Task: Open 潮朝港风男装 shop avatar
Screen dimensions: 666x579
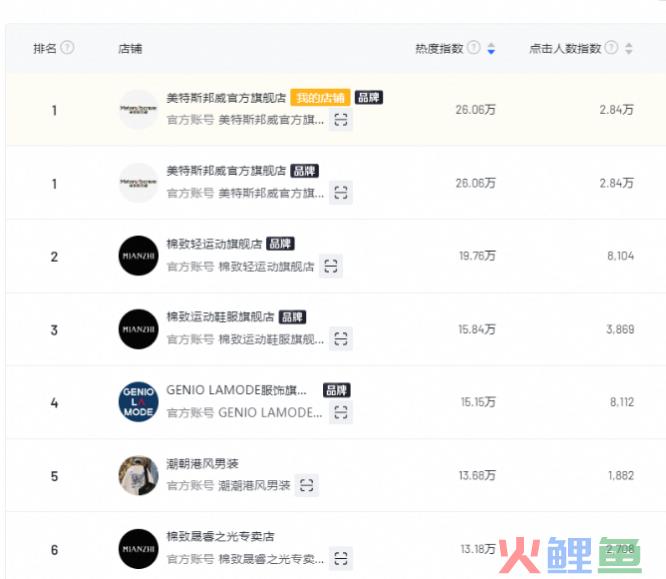Action: point(138,476)
